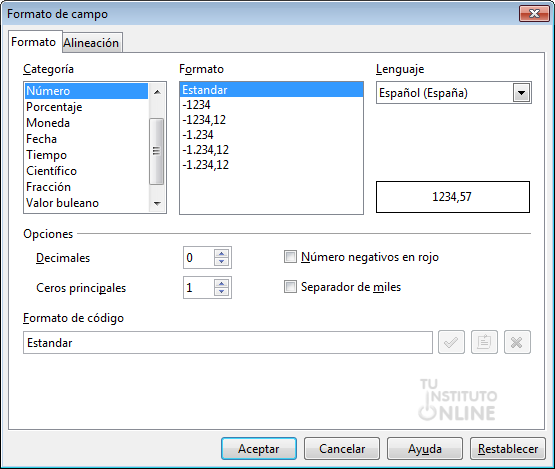Enable Número negativos en rojo checkbox
The height and width of the screenshot is (469, 555).
[x=290, y=257]
